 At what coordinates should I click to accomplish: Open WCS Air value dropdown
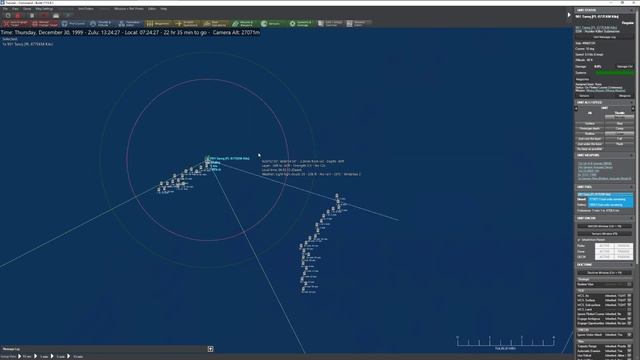(615, 296)
